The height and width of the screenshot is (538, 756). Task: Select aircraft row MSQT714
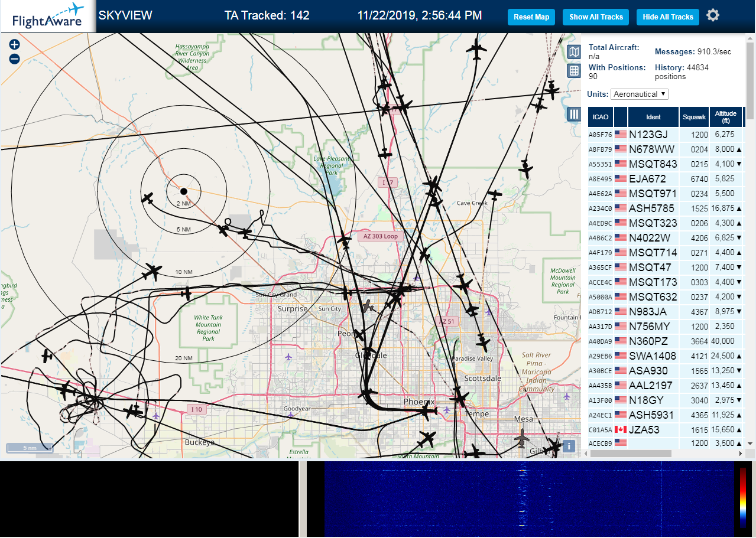tap(666, 252)
